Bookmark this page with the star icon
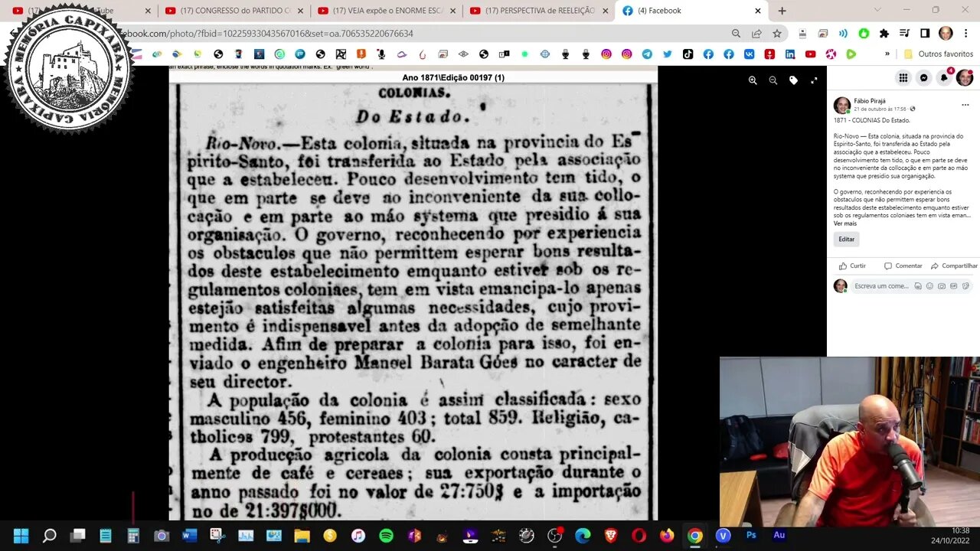Image resolution: width=980 pixels, height=551 pixels. pyautogui.click(x=777, y=34)
